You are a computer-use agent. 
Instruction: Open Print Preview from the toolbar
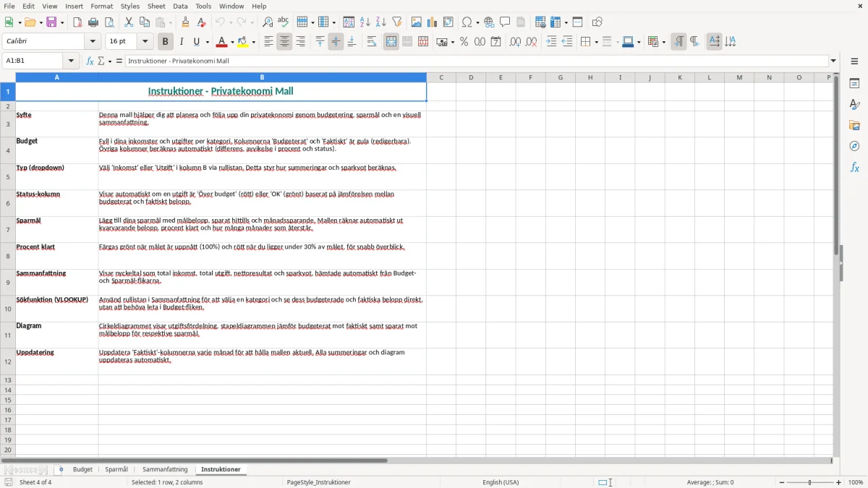[109, 22]
